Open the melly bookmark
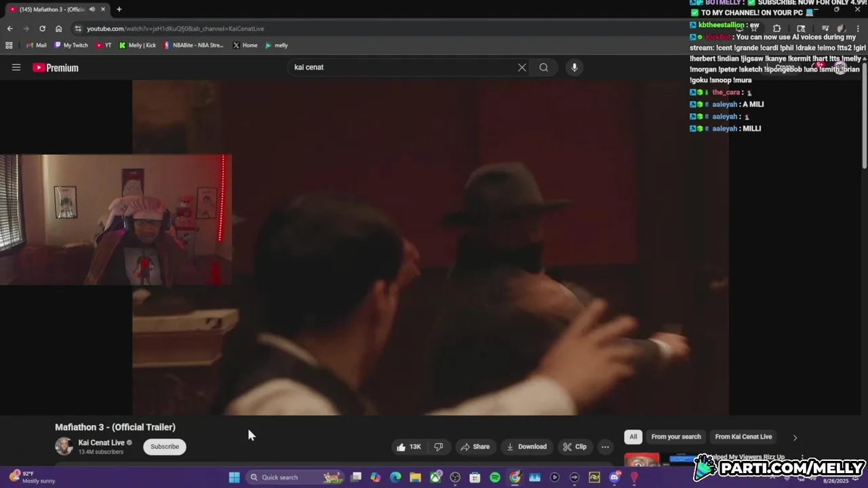868x488 pixels. click(276, 45)
